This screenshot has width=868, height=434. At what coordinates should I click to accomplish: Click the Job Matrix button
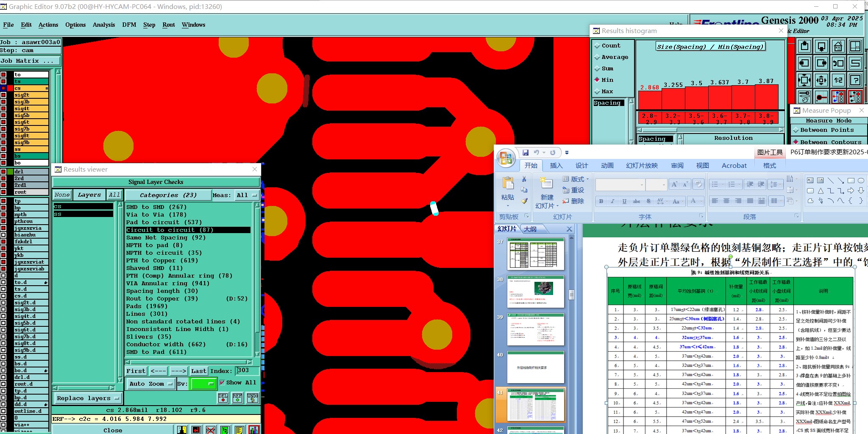31,61
